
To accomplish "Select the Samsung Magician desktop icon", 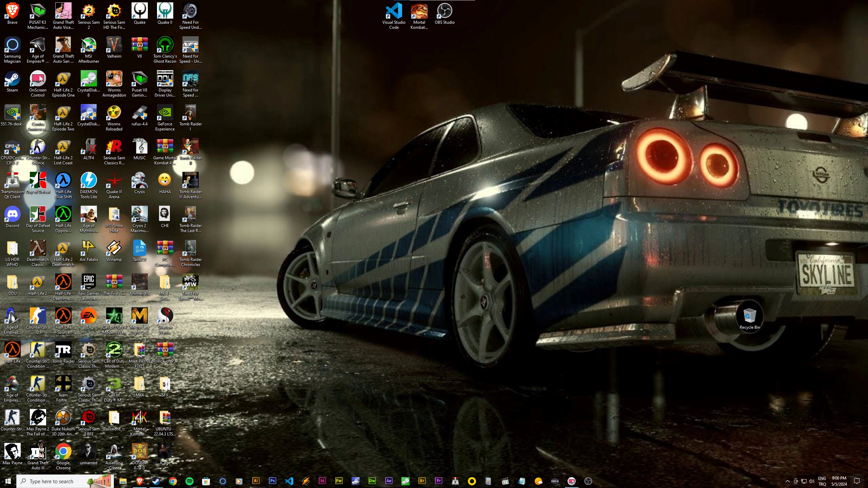I will (13, 50).
